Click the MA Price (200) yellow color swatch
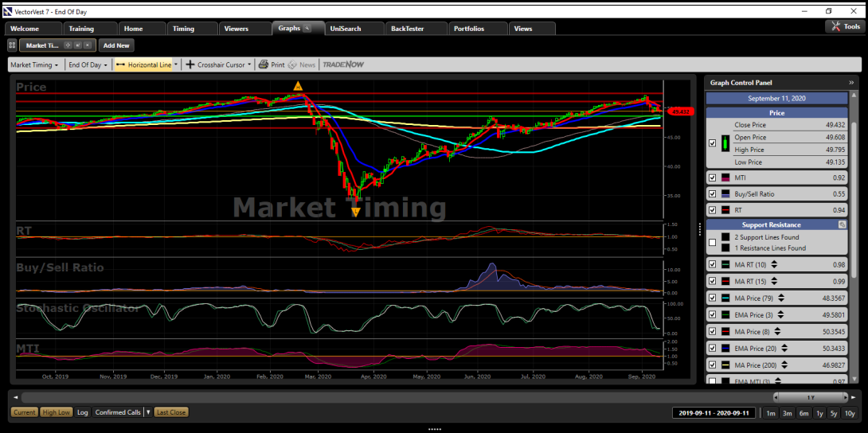The height and width of the screenshot is (433, 868). point(725,365)
